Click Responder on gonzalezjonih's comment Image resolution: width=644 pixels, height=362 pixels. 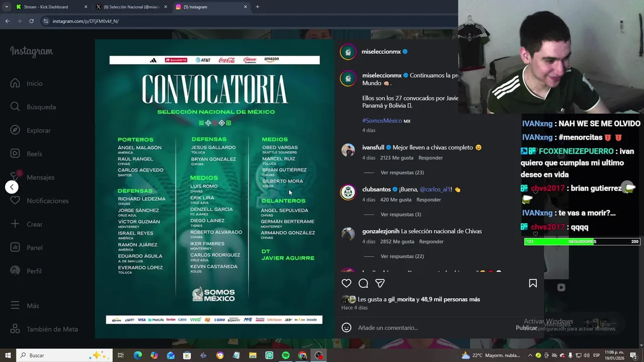coord(431,242)
